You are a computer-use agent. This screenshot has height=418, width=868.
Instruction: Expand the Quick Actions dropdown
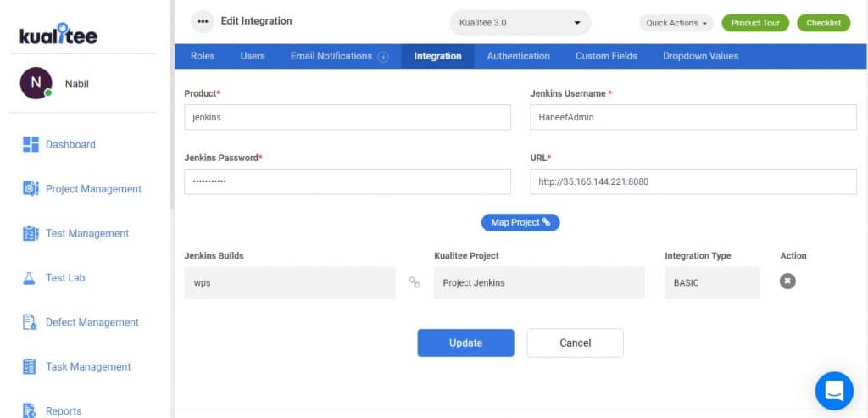point(676,23)
